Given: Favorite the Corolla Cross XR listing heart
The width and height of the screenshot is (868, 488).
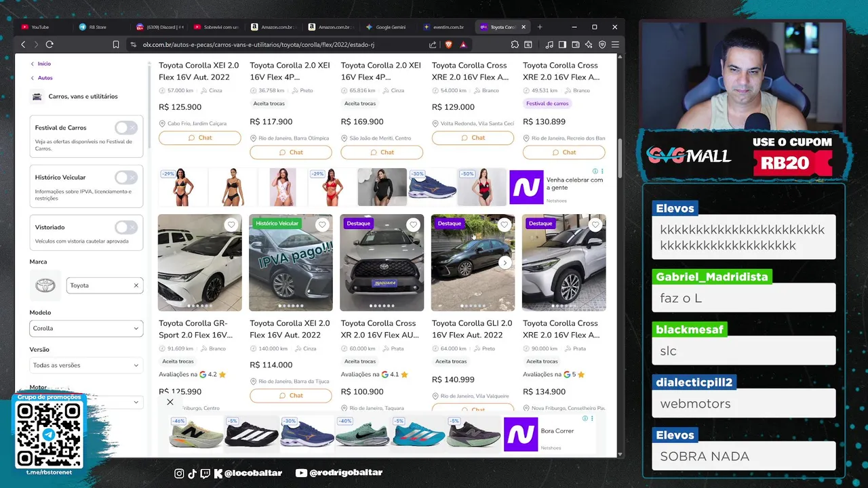Looking at the screenshot, I should click(x=413, y=224).
